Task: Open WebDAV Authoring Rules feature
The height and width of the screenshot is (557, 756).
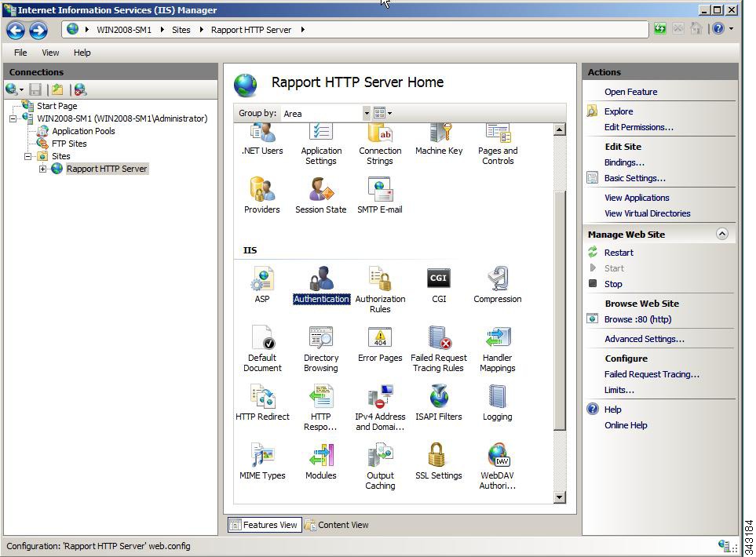Action: pos(498,466)
